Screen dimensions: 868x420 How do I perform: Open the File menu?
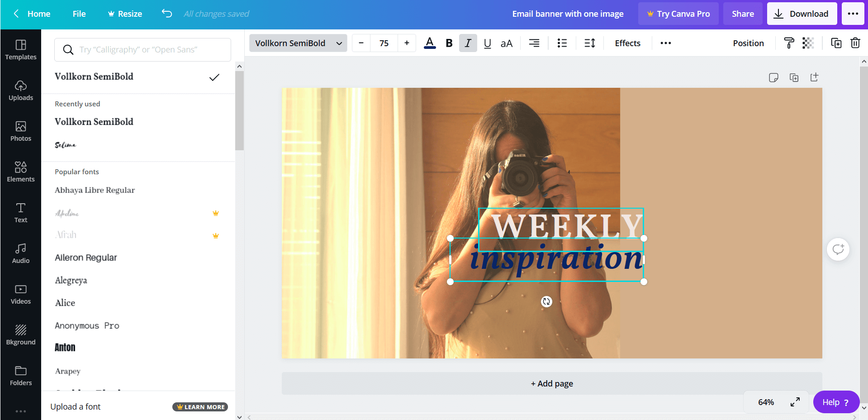[79, 14]
